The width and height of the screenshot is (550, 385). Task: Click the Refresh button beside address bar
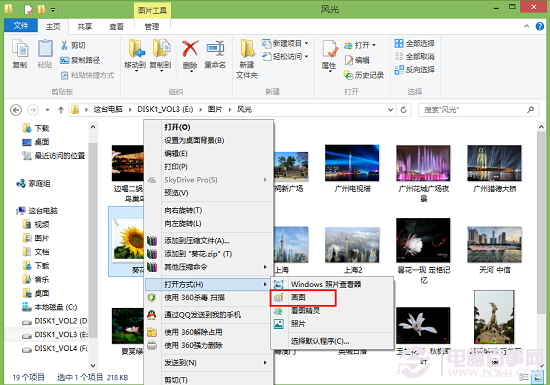click(x=404, y=110)
